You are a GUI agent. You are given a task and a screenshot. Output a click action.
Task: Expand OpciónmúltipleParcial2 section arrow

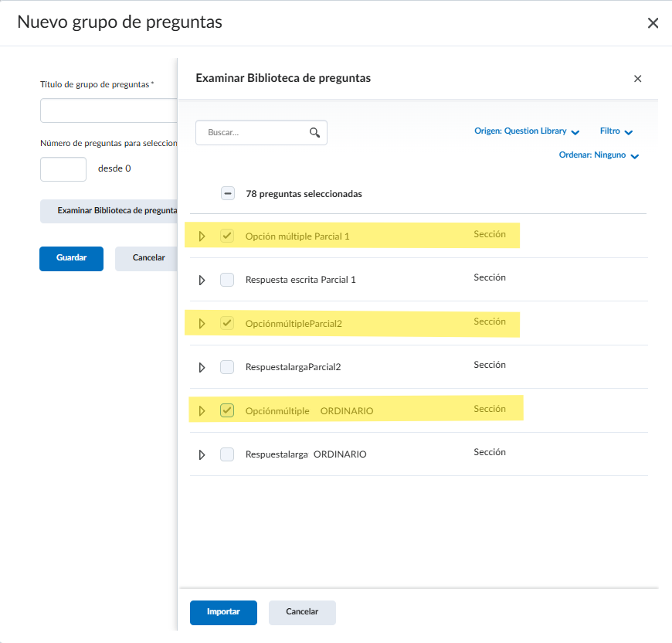(202, 323)
